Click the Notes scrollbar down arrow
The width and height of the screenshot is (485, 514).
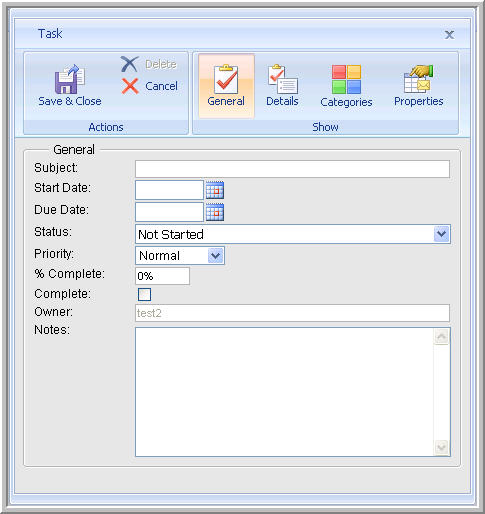coord(442,447)
